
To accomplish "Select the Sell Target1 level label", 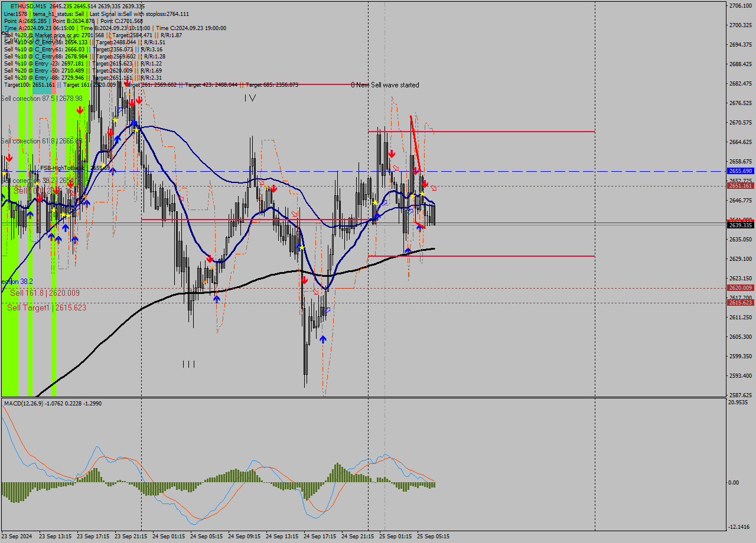I will (47, 308).
